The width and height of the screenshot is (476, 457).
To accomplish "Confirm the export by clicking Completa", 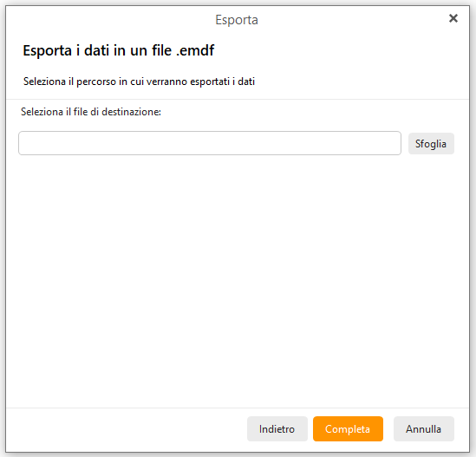I will click(x=348, y=428).
